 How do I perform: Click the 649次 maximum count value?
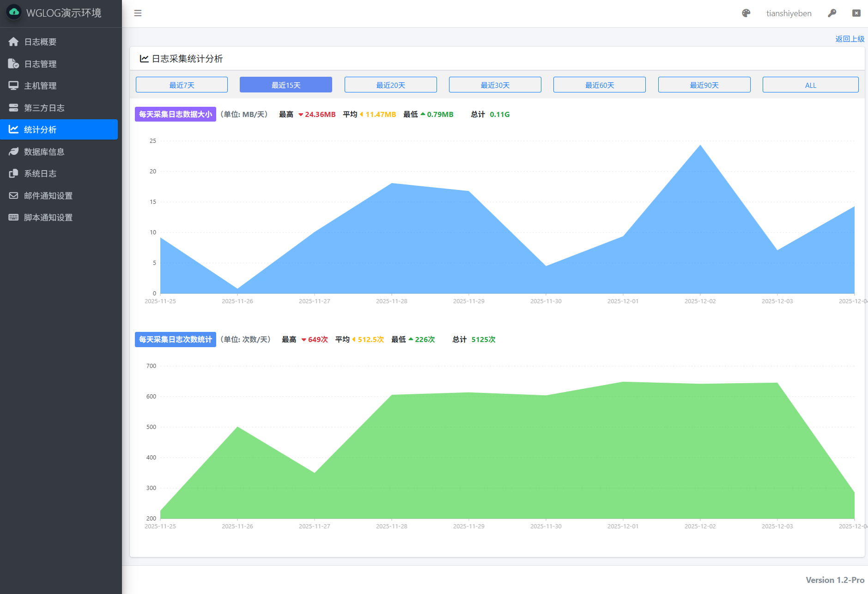pos(318,339)
